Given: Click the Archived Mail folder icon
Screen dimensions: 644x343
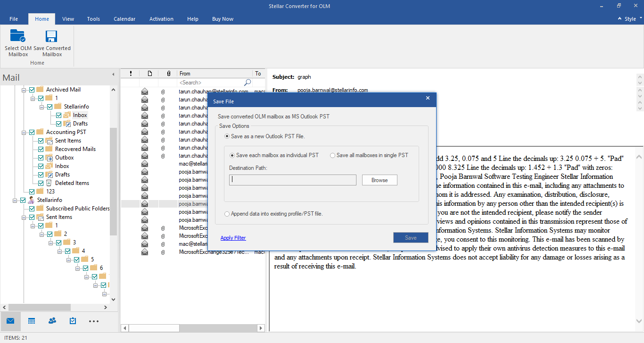Looking at the screenshot, I should 40,89.
